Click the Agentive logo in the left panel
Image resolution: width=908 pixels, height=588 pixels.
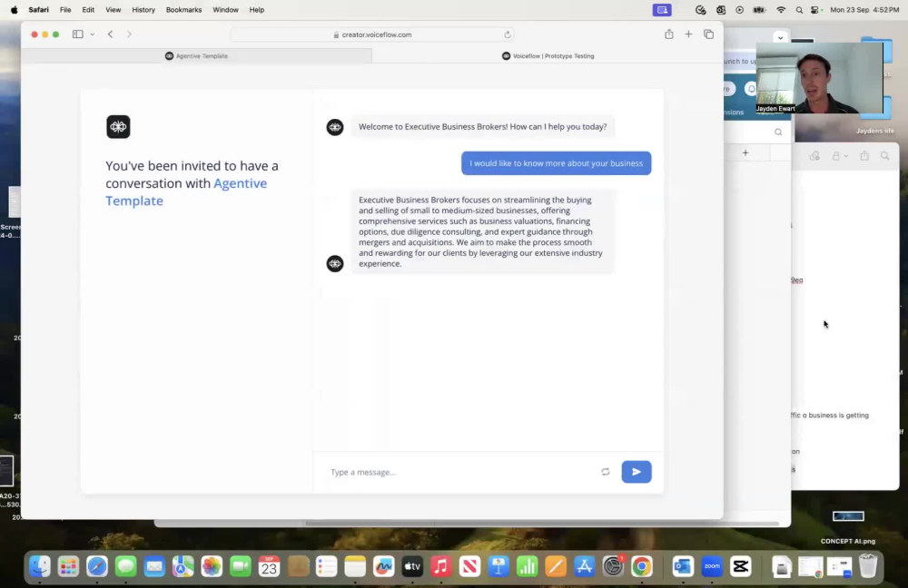click(118, 127)
